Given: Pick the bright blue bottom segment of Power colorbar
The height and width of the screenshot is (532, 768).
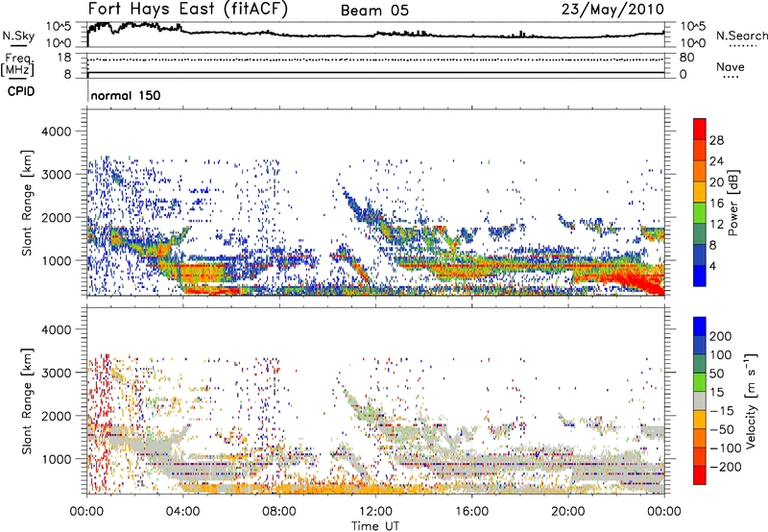Looking at the screenshot, I should coord(700,276).
